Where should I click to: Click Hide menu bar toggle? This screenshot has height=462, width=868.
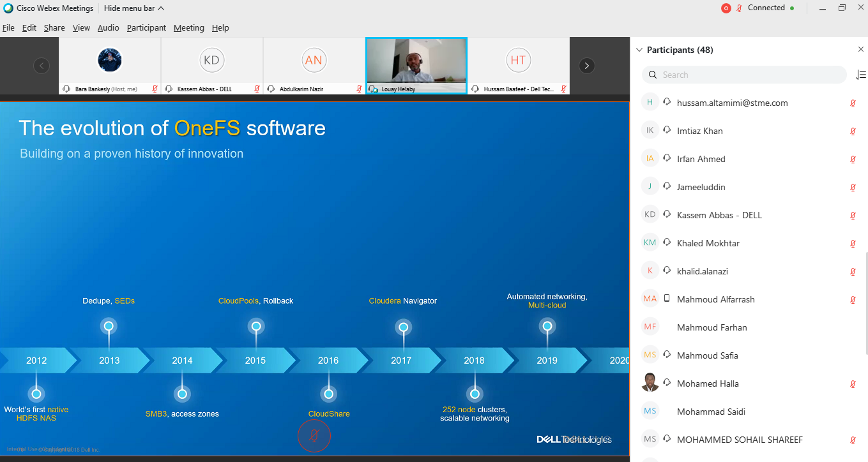click(134, 8)
